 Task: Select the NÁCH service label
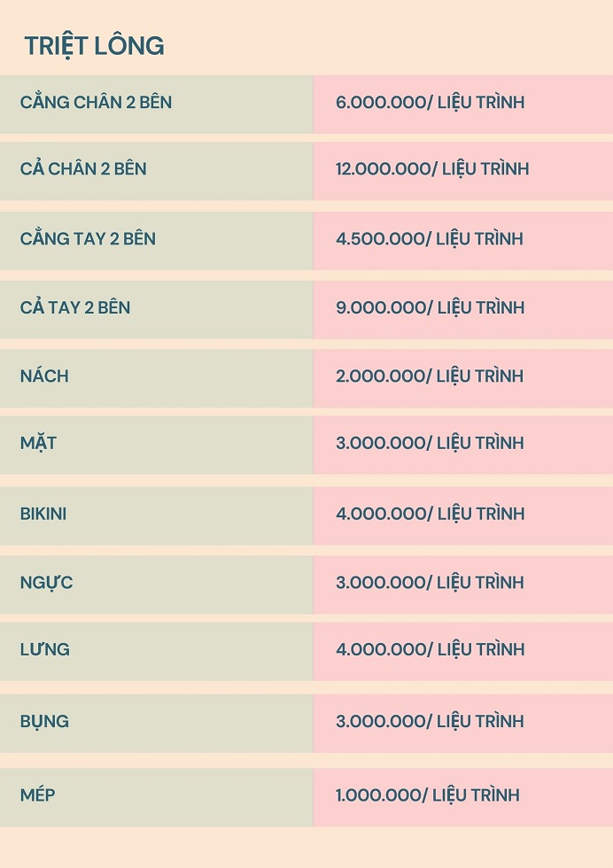[44, 376]
